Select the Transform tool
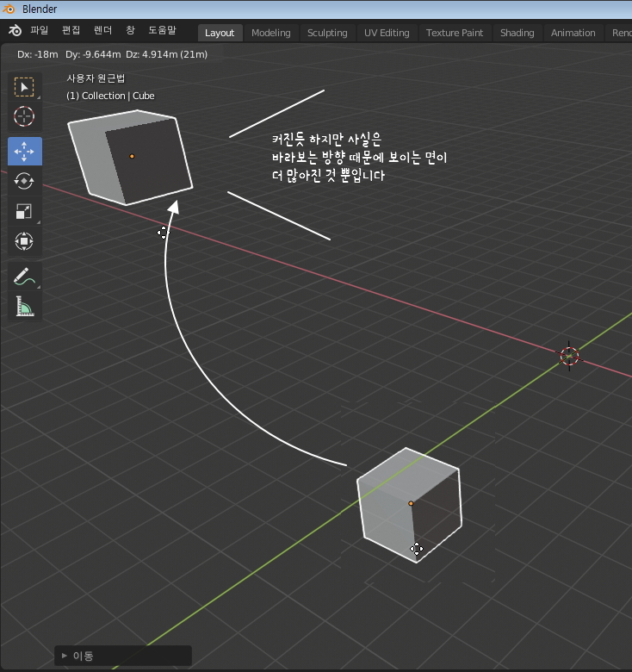This screenshot has height=672, width=632. [x=24, y=241]
